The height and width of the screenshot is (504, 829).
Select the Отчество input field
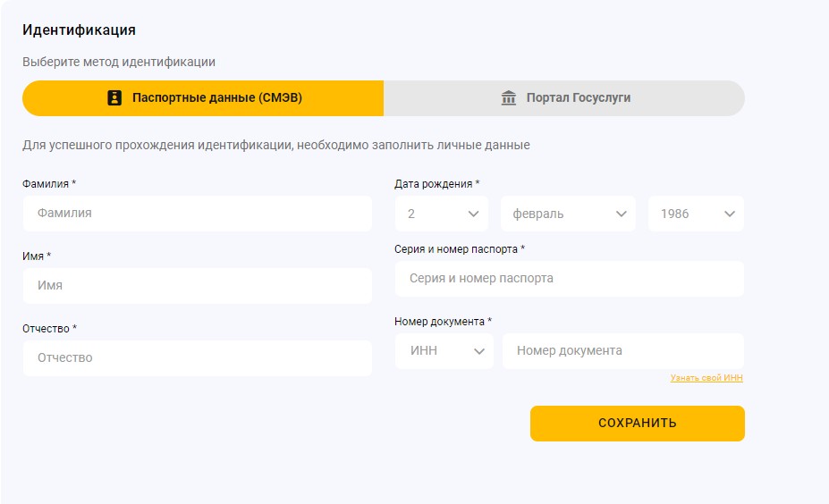click(x=198, y=357)
